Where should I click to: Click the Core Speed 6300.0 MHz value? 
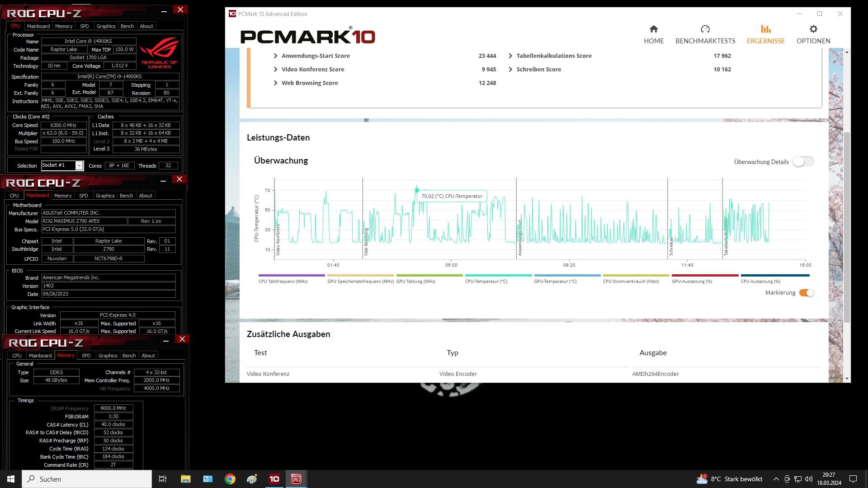click(x=63, y=125)
